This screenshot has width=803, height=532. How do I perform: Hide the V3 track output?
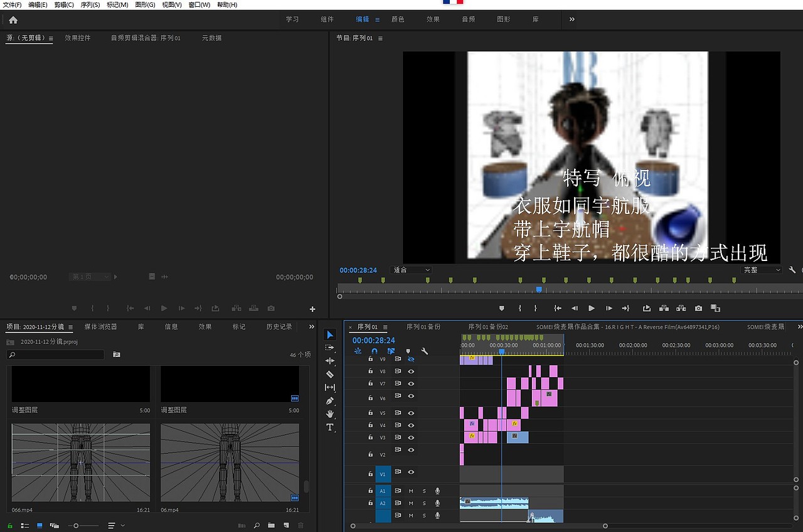[x=411, y=437]
